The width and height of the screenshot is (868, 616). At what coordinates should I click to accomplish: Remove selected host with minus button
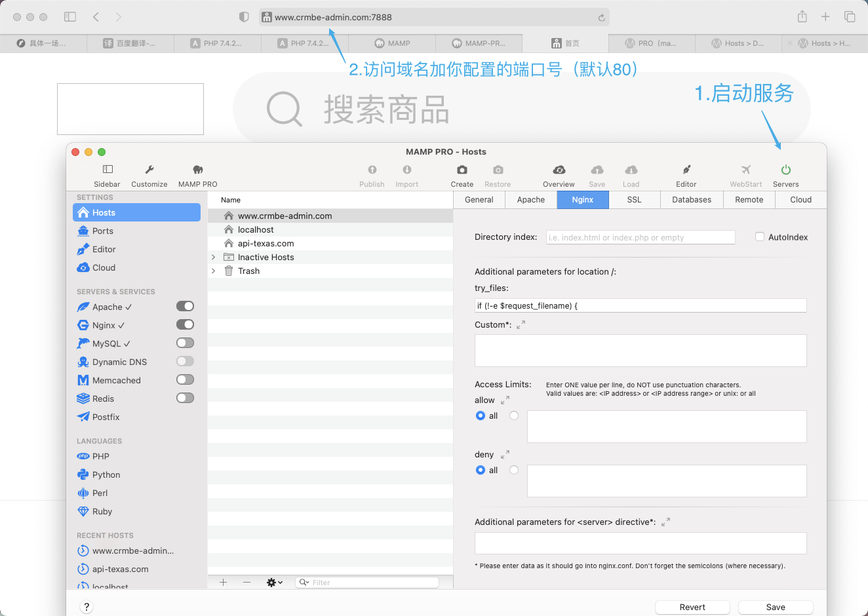point(247,582)
